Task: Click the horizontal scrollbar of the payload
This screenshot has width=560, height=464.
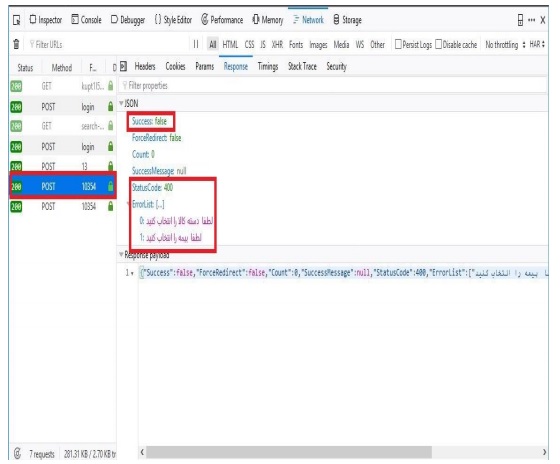Action: tap(289, 452)
